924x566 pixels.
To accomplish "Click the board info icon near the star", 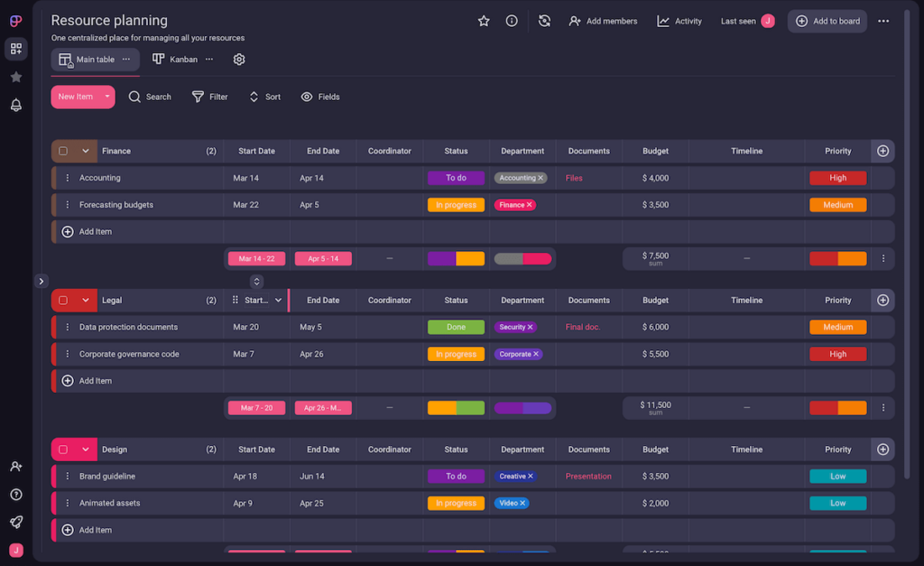I will [512, 20].
